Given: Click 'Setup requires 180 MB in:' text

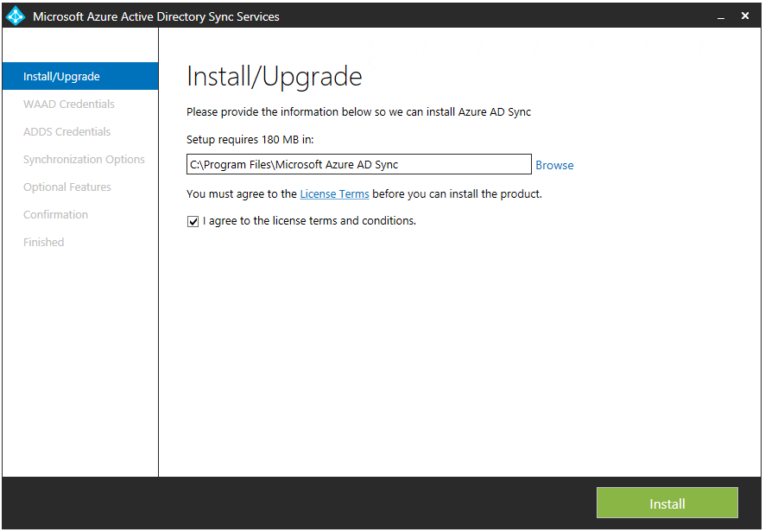Looking at the screenshot, I should point(250,140).
